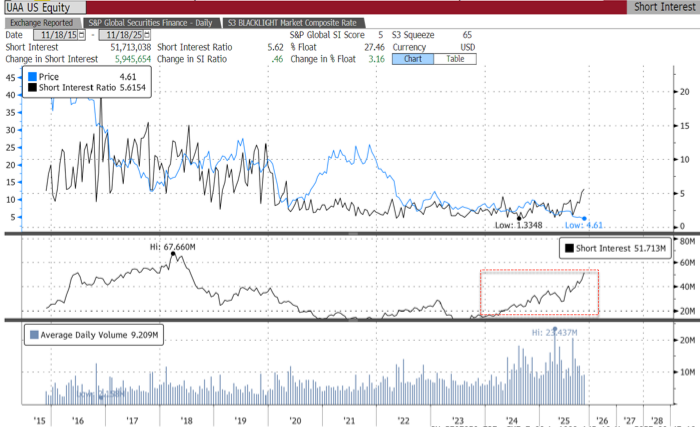
Task: Select the Hi: 67.660M peak marker
Action: 174,254
